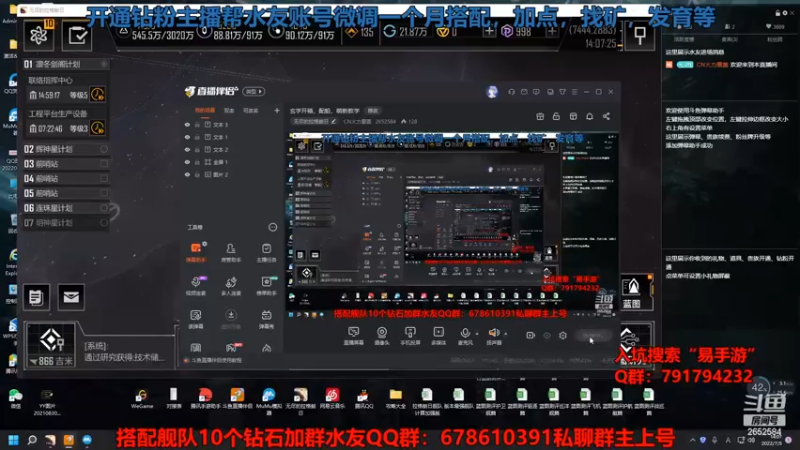Open the 弹幕秀 tool
The height and width of the screenshot is (450, 800).
[x=266, y=319]
